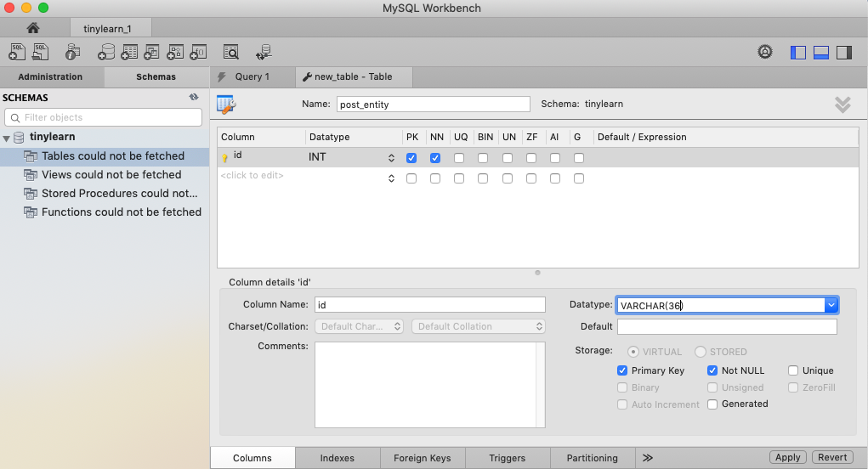This screenshot has height=469, width=868.
Task: Select Views could not be fetched item
Action: [105, 175]
